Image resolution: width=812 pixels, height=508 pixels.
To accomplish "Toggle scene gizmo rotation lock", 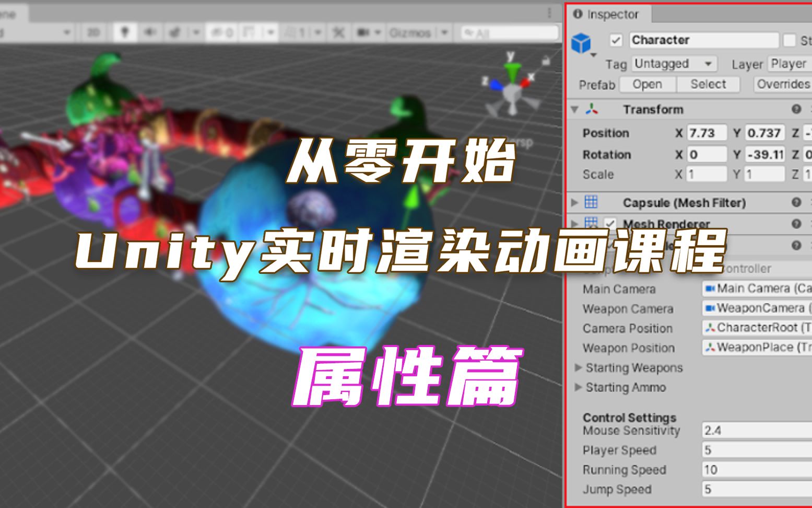I will coord(546,61).
